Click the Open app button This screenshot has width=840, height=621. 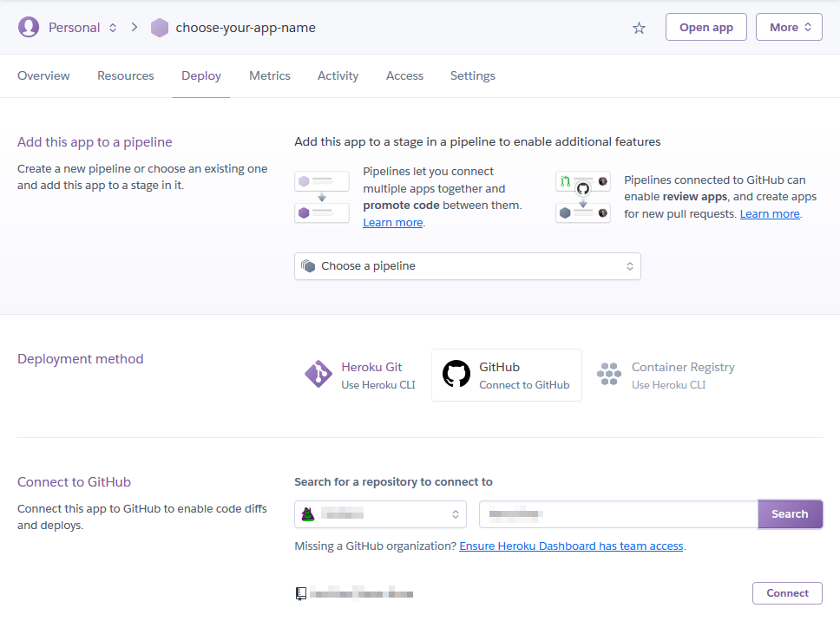[706, 27]
